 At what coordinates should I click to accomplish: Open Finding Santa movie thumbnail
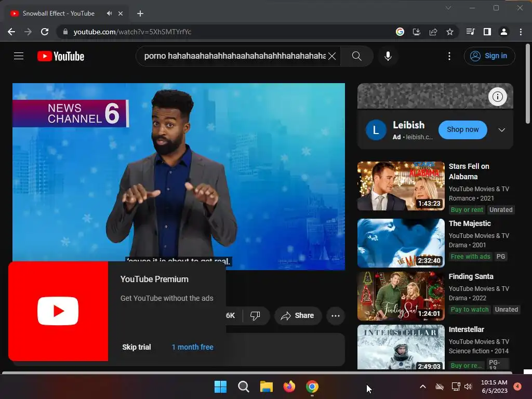click(401, 296)
